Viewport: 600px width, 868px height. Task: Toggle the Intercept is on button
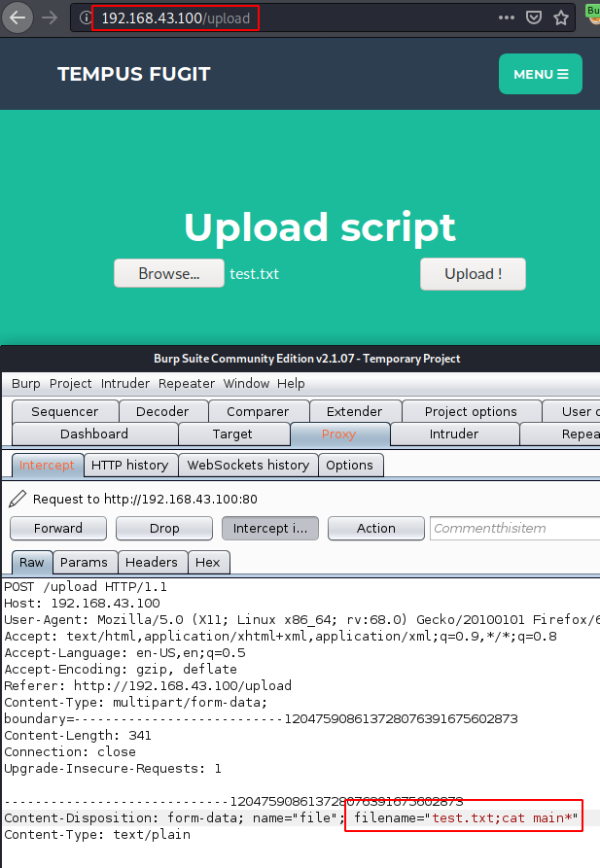tap(270, 528)
